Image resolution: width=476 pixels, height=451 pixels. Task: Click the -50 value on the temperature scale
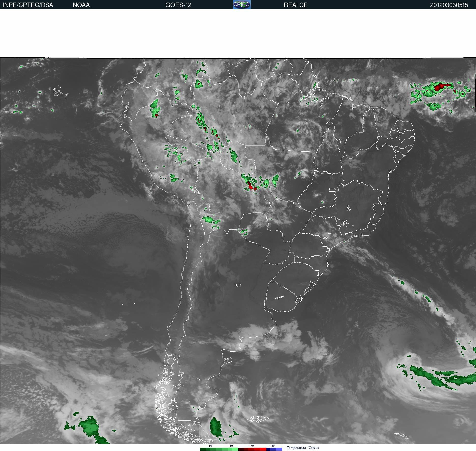(x=210, y=446)
